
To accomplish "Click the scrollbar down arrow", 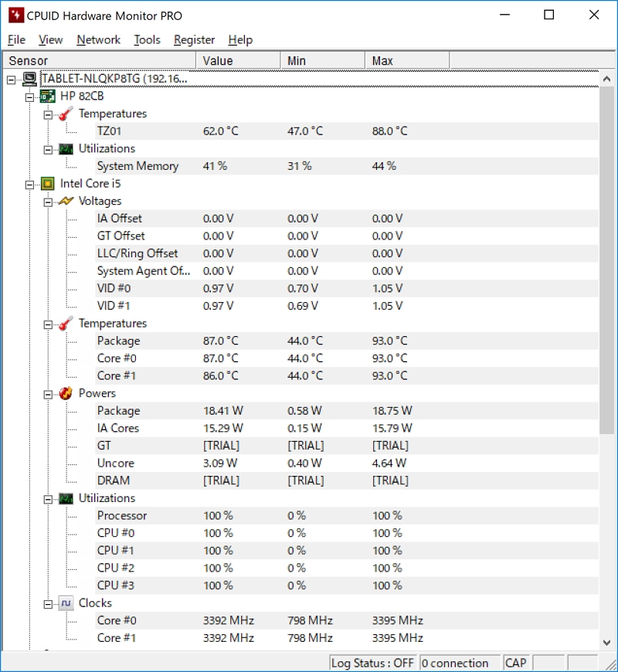I will 606,642.
